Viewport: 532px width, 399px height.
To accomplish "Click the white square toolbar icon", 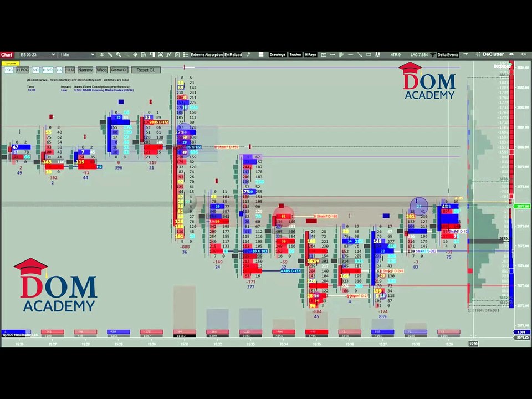I will pyautogui.click(x=261, y=54).
